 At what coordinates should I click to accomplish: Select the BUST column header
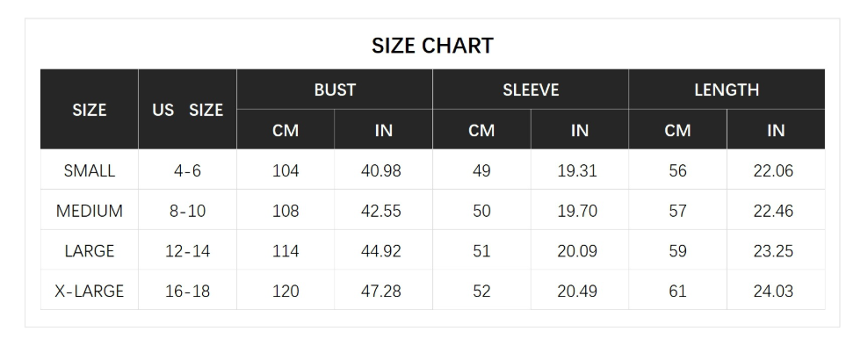click(335, 90)
